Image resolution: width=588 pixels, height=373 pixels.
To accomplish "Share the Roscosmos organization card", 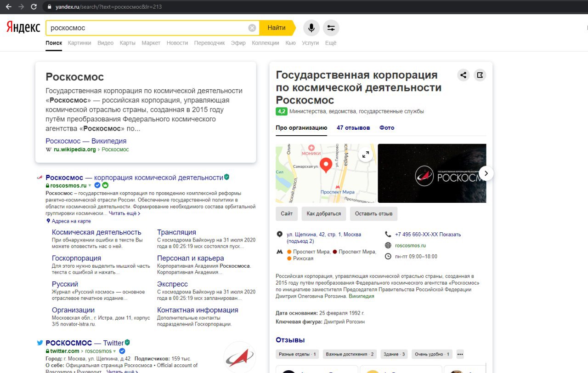I will pyautogui.click(x=464, y=75).
